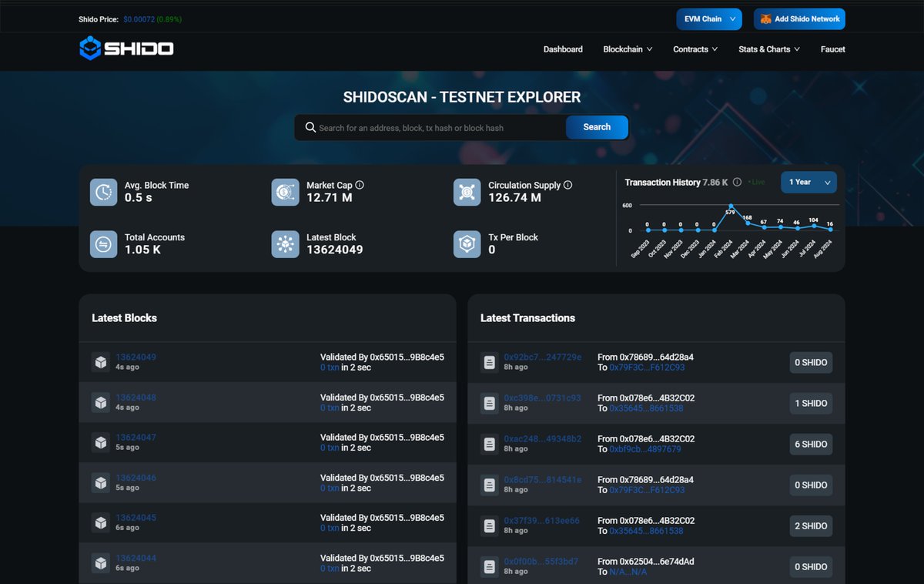924x584 pixels.
Task: Click the 2 SHIDO amount badge
Action: point(811,525)
